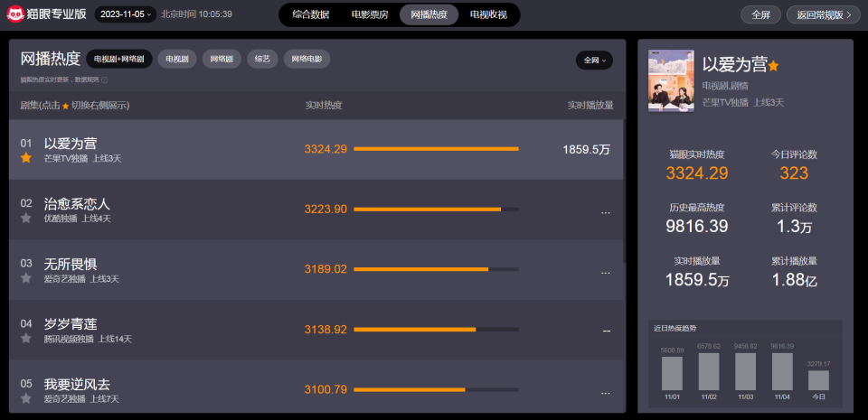
Task: Toggle the star for 我要逆风去 row
Action: point(26,398)
